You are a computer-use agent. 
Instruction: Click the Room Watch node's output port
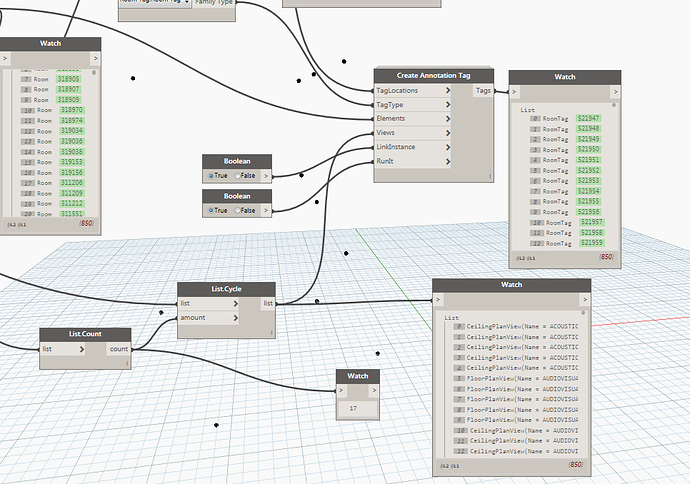[95, 59]
